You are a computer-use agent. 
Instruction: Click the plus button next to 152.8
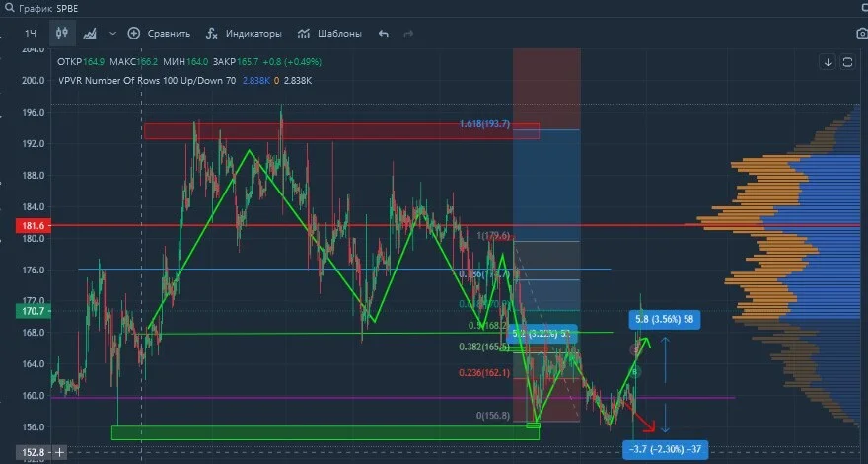coord(59,452)
